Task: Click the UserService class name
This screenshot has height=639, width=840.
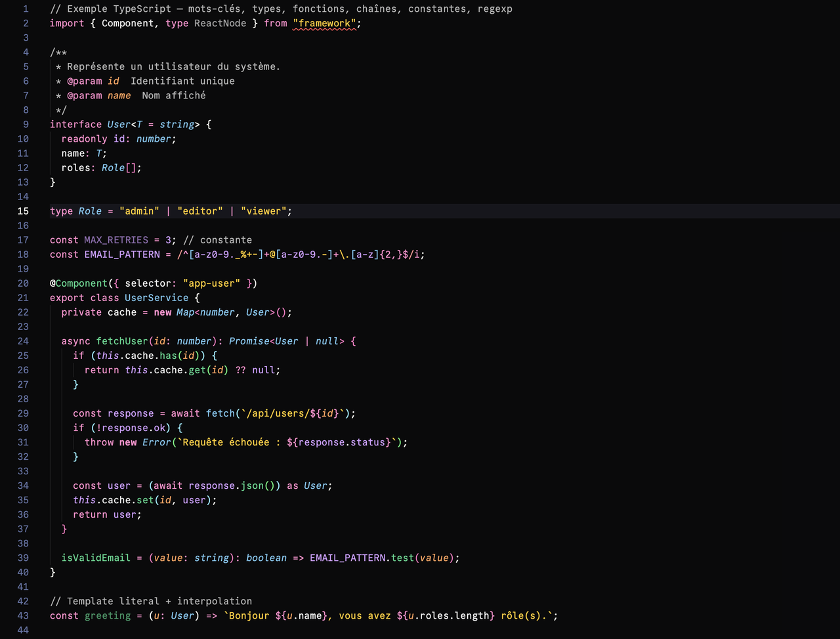Action: tap(157, 297)
